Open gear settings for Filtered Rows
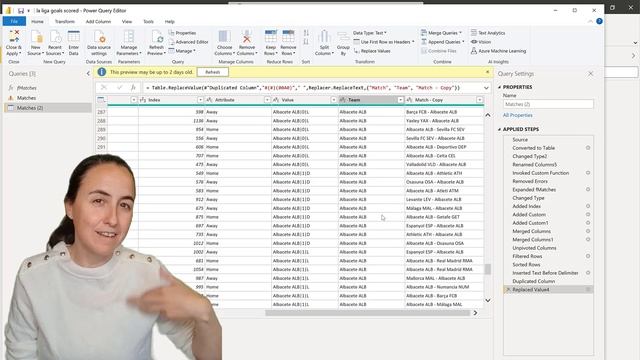 click(x=588, y=256)
